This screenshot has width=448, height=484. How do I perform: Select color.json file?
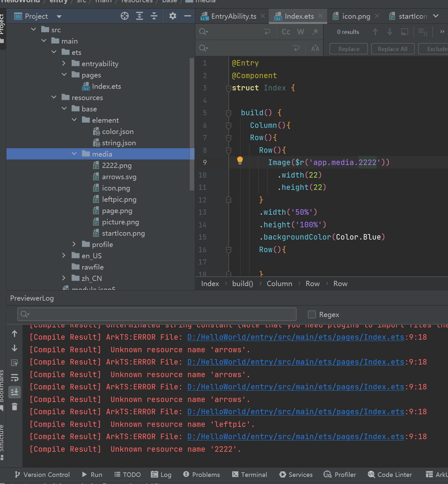pos(113,131)
